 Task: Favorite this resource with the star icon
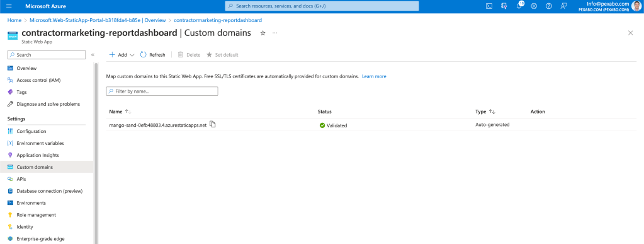click(263, 33)
